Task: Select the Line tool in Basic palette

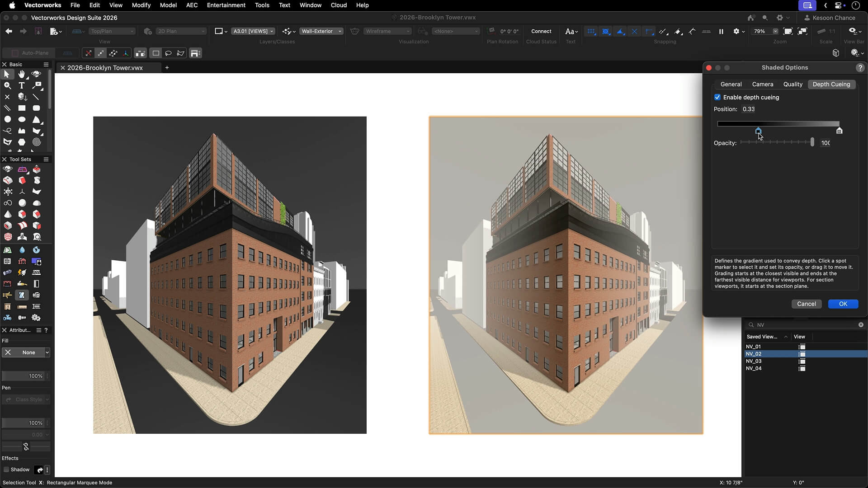Action: 36,97
